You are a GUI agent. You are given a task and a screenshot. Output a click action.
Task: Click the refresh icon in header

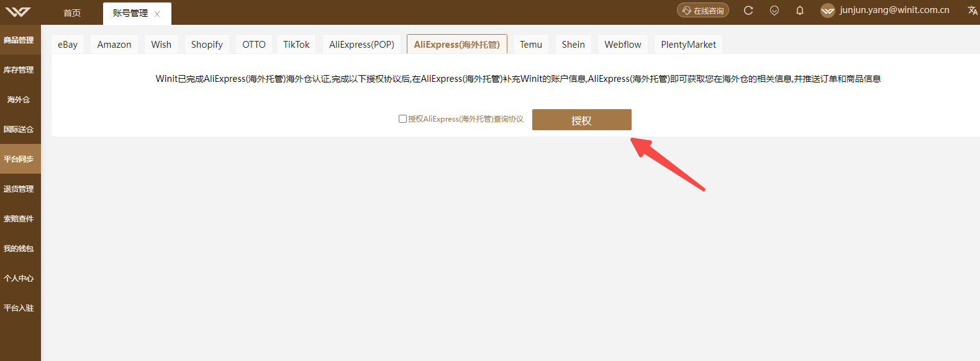click(x=748, y=11)
